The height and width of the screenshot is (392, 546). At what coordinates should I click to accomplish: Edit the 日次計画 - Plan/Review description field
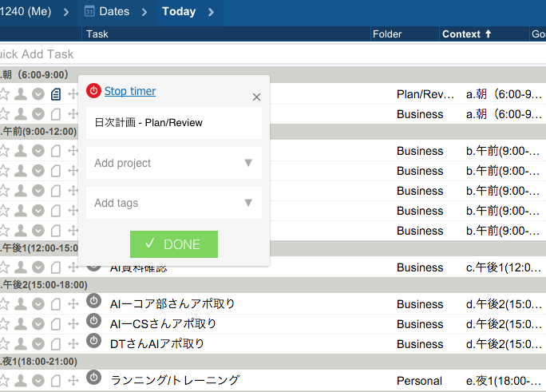(x=173, y=123)
